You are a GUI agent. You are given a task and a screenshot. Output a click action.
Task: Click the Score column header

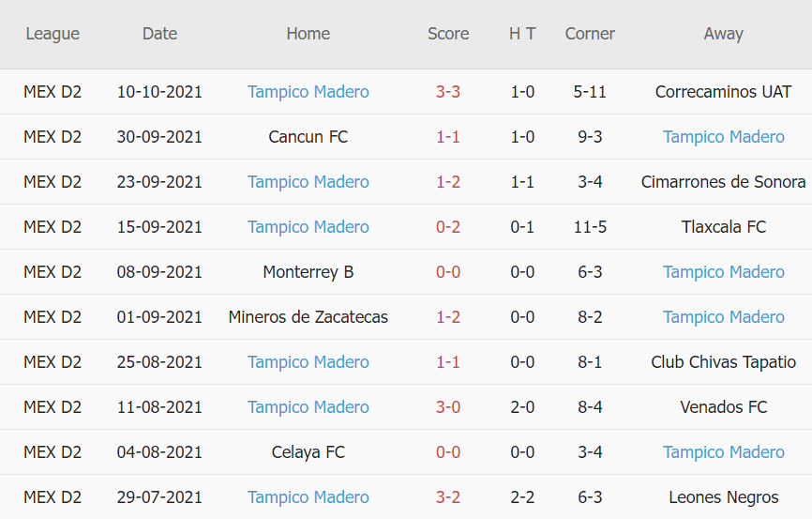tap(448, 34)
